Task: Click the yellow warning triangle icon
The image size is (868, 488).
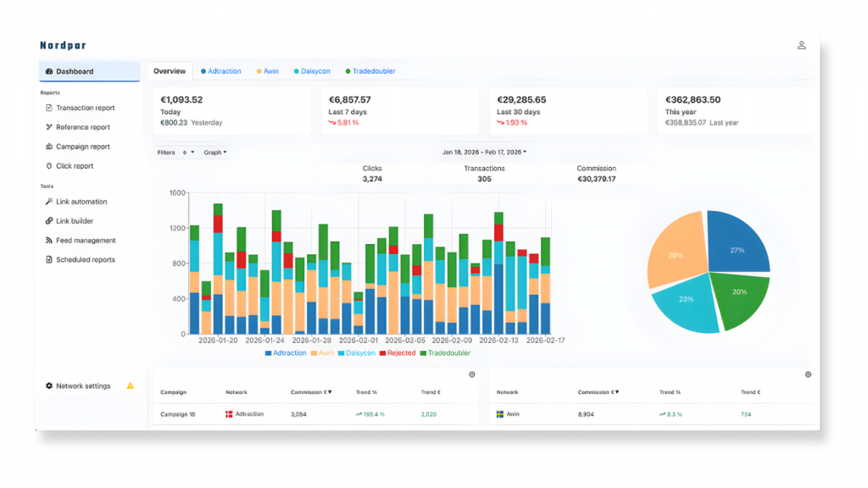Action: click(130, 386)
